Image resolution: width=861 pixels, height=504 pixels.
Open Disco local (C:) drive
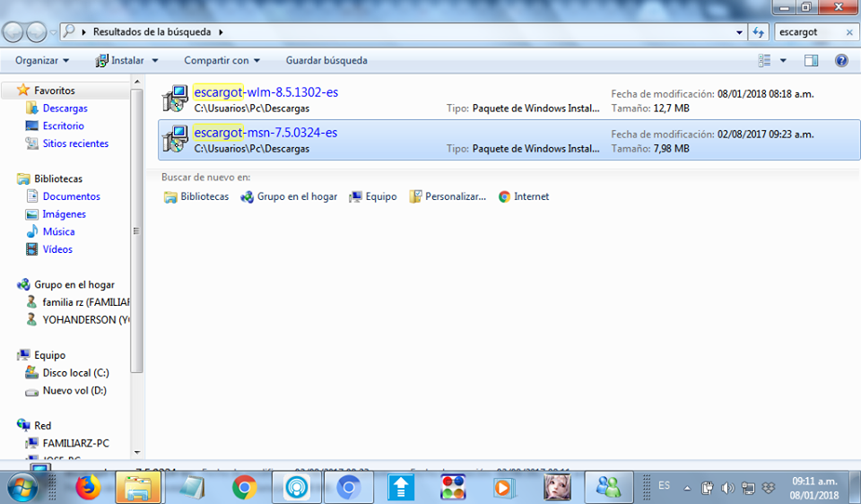click(x=75, y=373)
